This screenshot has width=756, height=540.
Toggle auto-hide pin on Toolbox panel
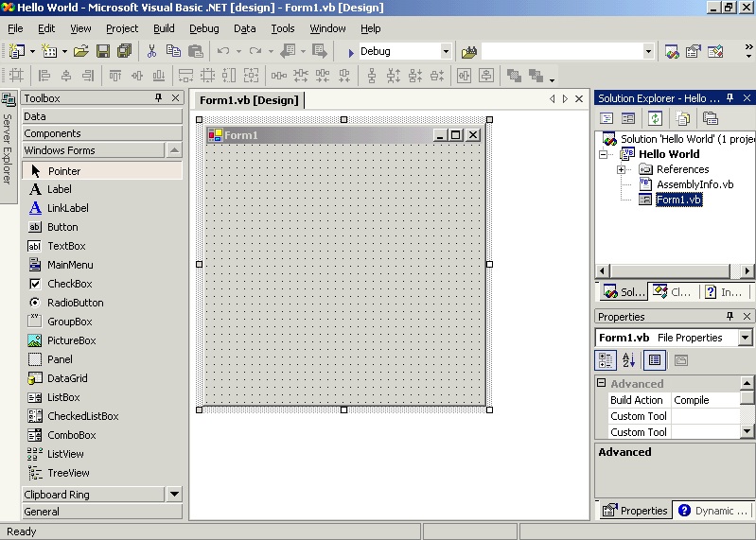[x=159, y=98]
